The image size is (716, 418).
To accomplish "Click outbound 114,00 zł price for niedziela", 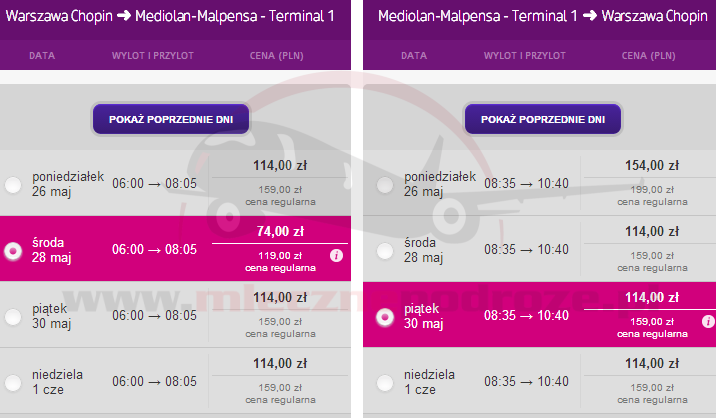I will coord(280,364).
